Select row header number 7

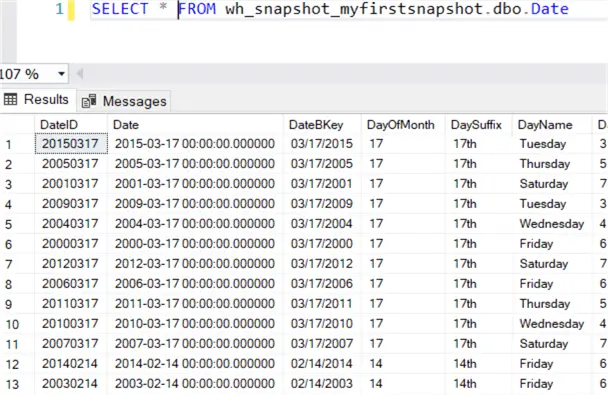click(17, 264)
